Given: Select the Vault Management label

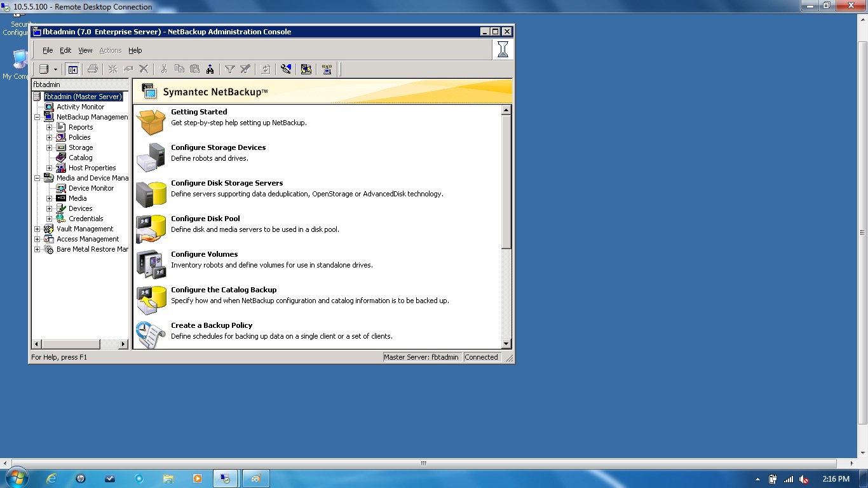Looking at the screenshot, I should (x=85, y=229).
